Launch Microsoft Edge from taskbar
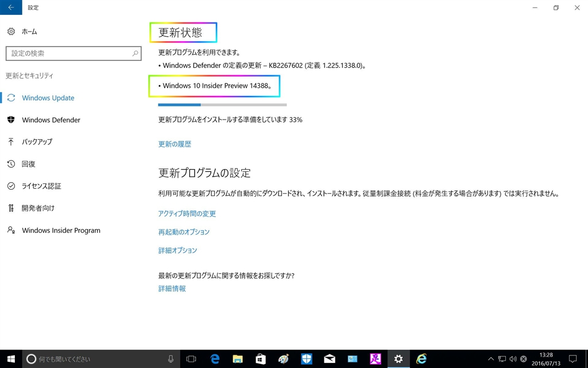 (x=215, y=359)
